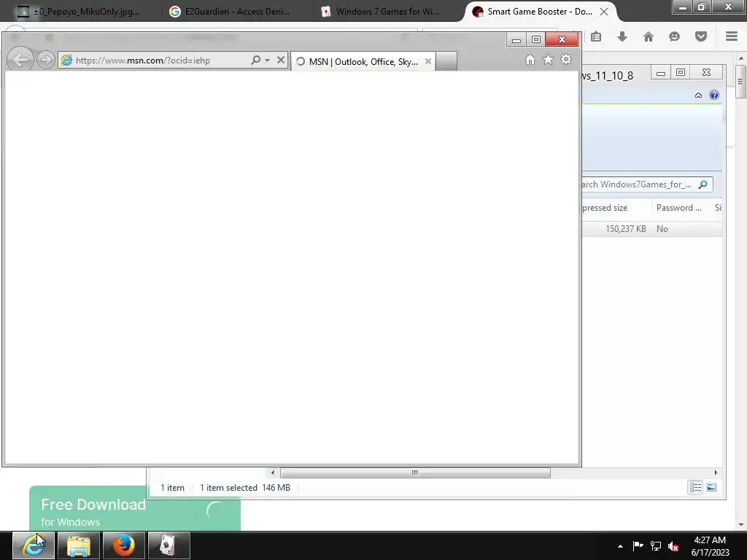
Task: Click Firefox page scrollbar up arrow
Action: tap(740, 58)
